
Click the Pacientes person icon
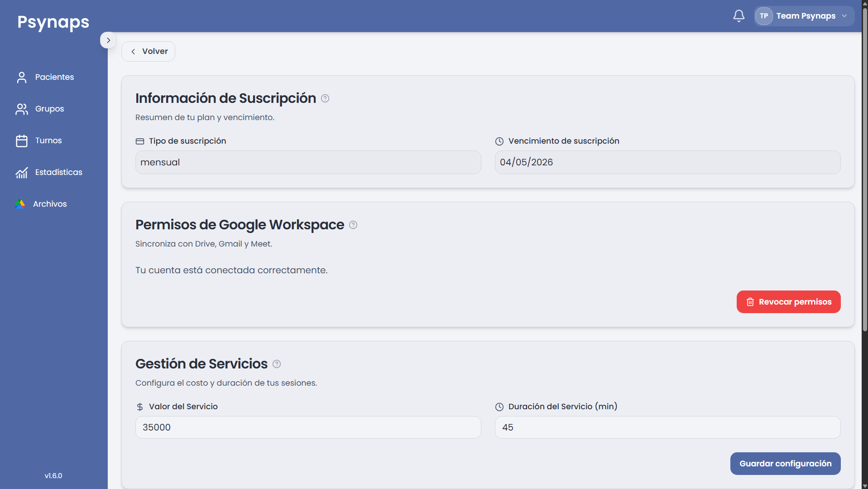click(22, 77)
